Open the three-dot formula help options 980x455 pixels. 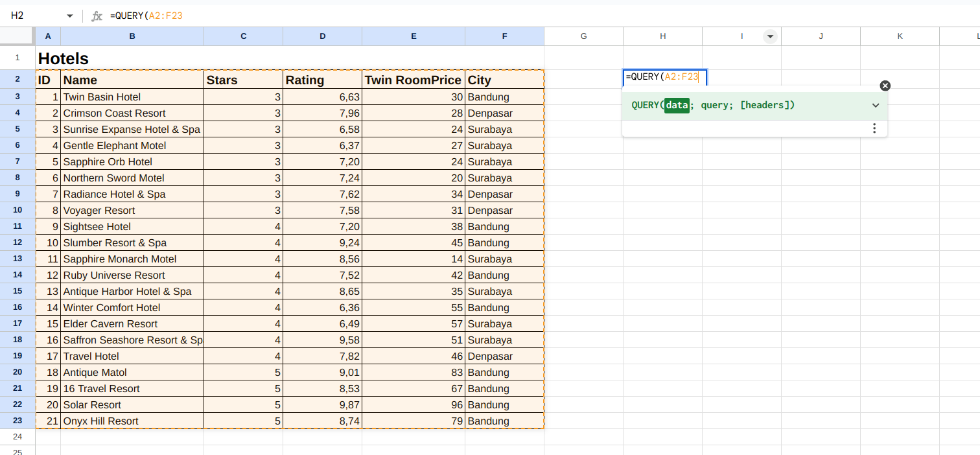click(x=874, y=128)
